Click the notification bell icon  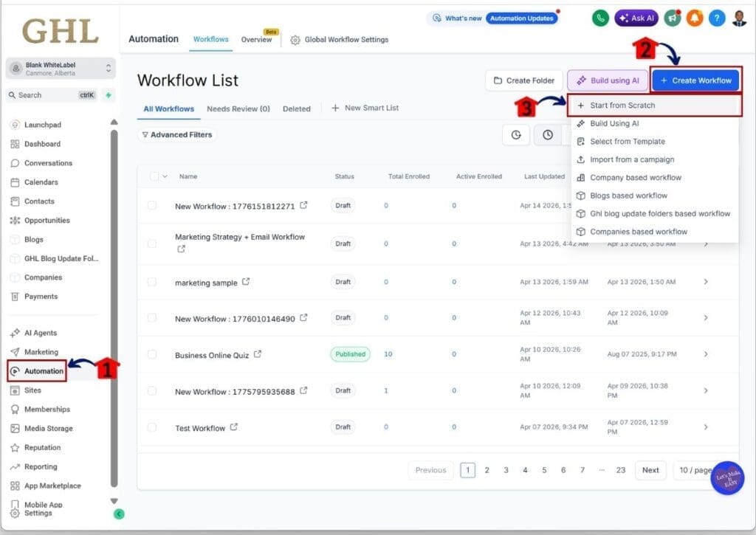(694, 18)
